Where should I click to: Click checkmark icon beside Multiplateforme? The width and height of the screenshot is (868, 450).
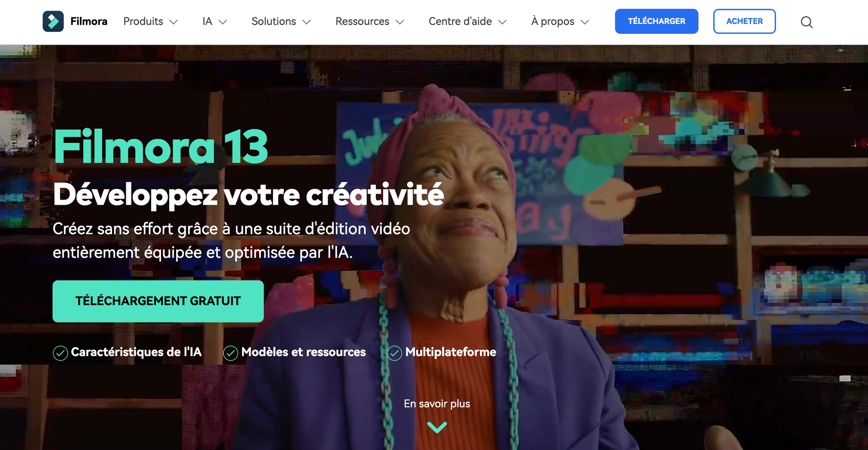pyautogui.click(x=395, y=353)
